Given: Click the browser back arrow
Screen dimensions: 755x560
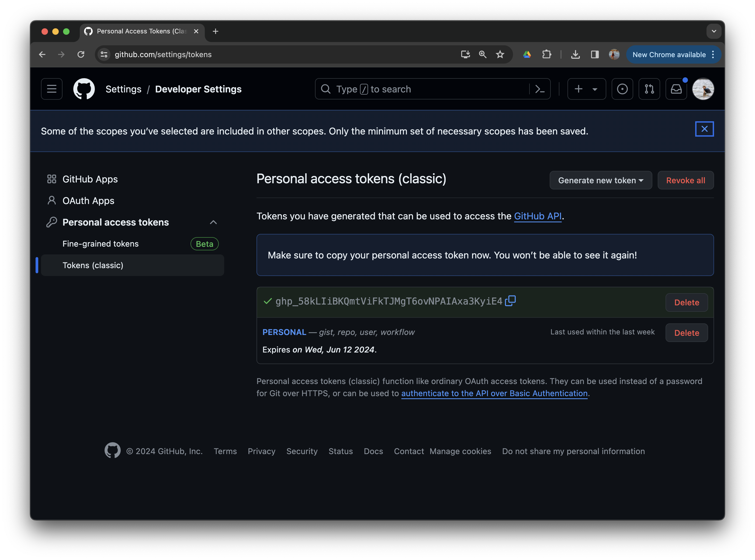Looking at the screenshot, I should coord(42,55).
